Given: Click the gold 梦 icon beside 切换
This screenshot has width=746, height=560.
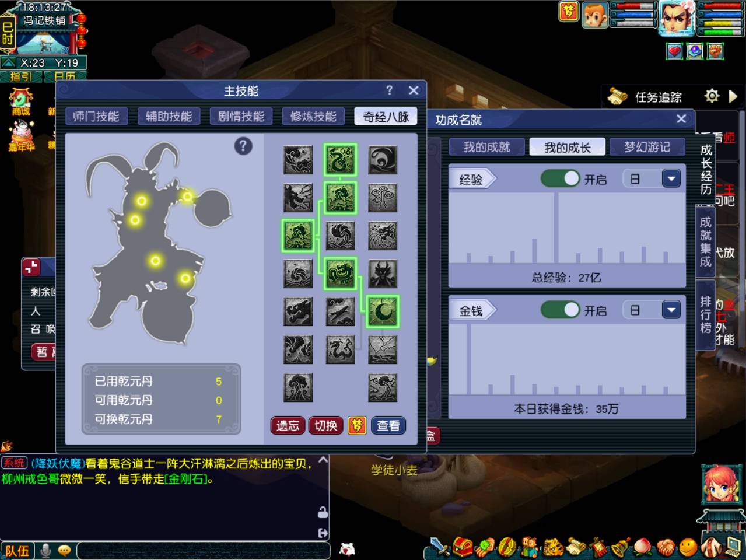Looking at the screenshot, I should pos(357,425).
